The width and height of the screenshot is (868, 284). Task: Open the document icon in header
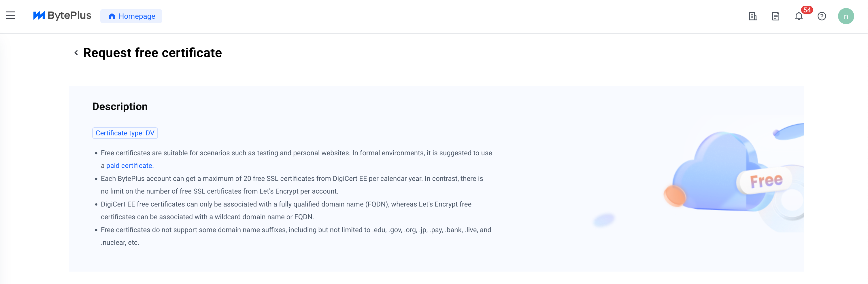776,16
